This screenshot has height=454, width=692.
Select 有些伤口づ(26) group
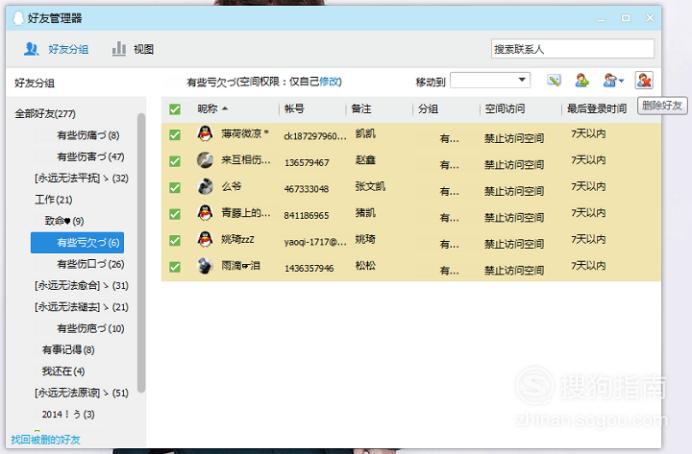90,264
